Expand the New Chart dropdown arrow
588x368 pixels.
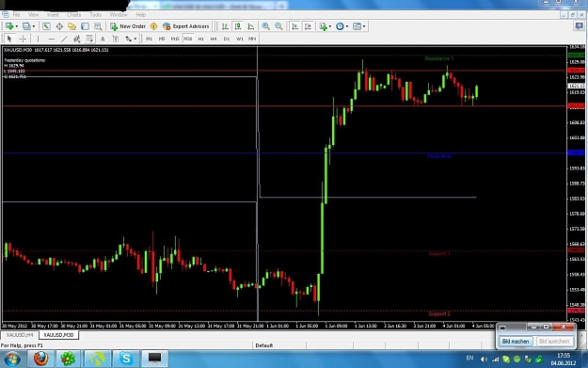[x=16, y=26]
